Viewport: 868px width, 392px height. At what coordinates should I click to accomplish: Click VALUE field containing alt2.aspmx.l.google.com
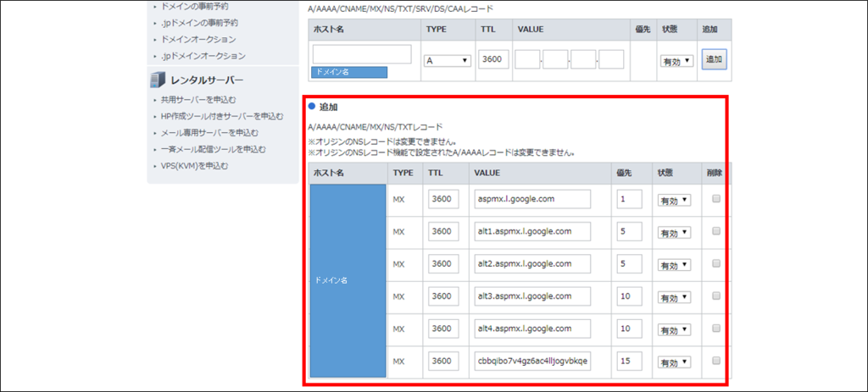click(x=532, y=263)
